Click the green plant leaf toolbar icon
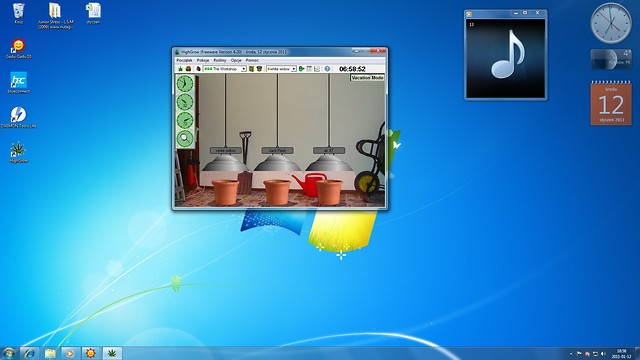Screen dimensions: 640x360 pos(180,69)
